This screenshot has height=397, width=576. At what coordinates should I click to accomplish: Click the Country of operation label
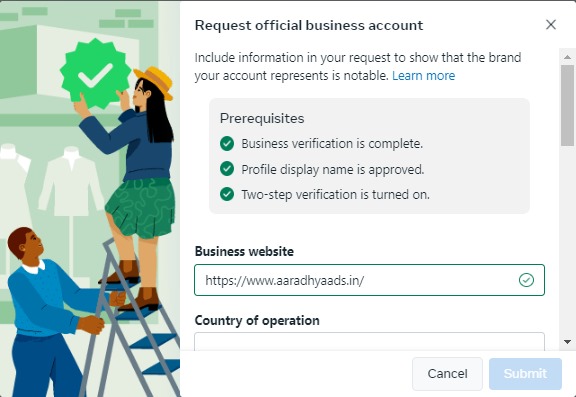(257, 321)
